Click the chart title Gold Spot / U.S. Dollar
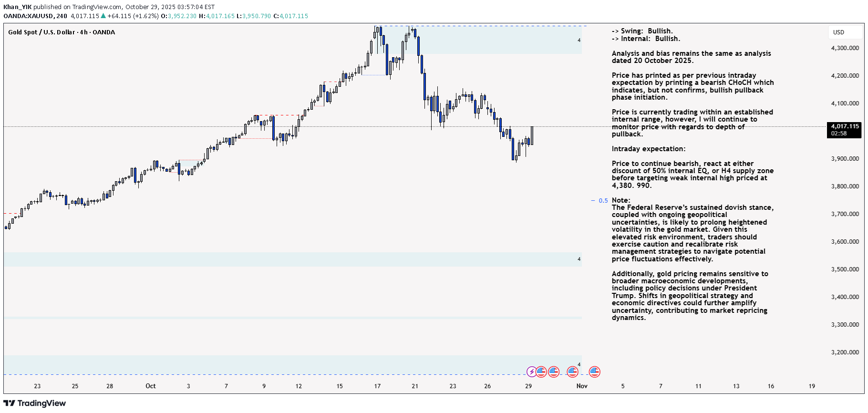Image resolution: width=868 pixels, height=413 pixels. (42, 32)
